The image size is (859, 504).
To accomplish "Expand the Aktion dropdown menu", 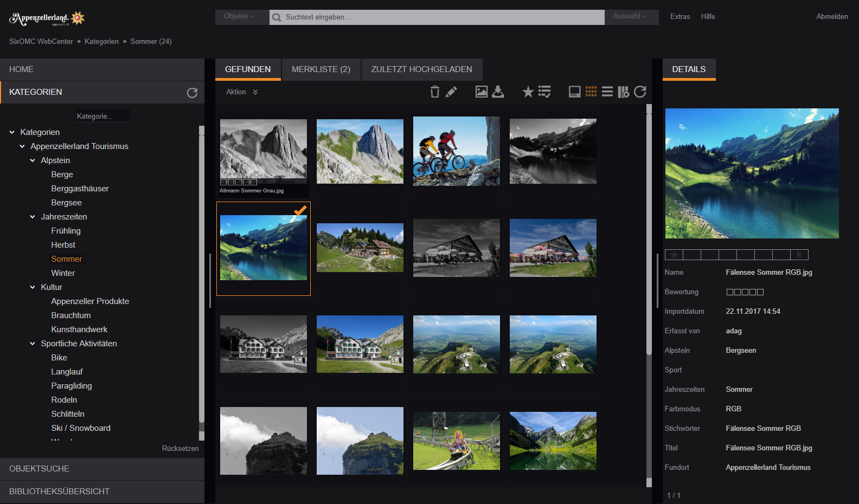I will tap(242, 92).
